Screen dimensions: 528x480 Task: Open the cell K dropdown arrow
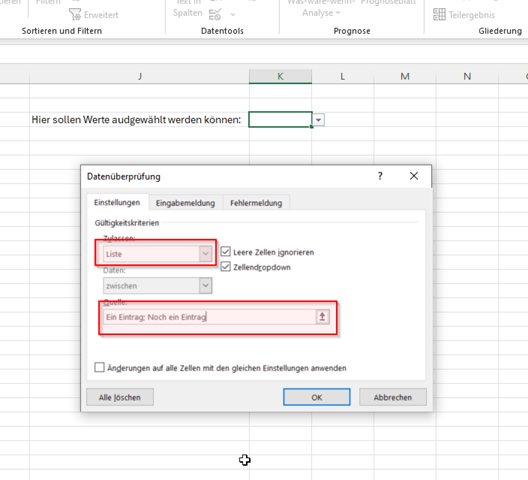[x=318, y=120]
